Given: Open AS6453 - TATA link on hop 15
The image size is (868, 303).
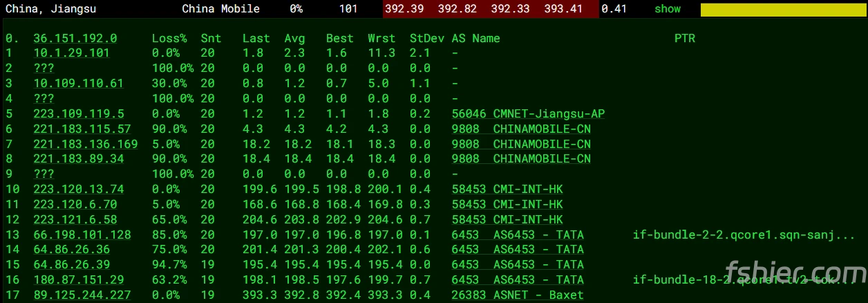Looking at the screenshot, I should (518, 265).
